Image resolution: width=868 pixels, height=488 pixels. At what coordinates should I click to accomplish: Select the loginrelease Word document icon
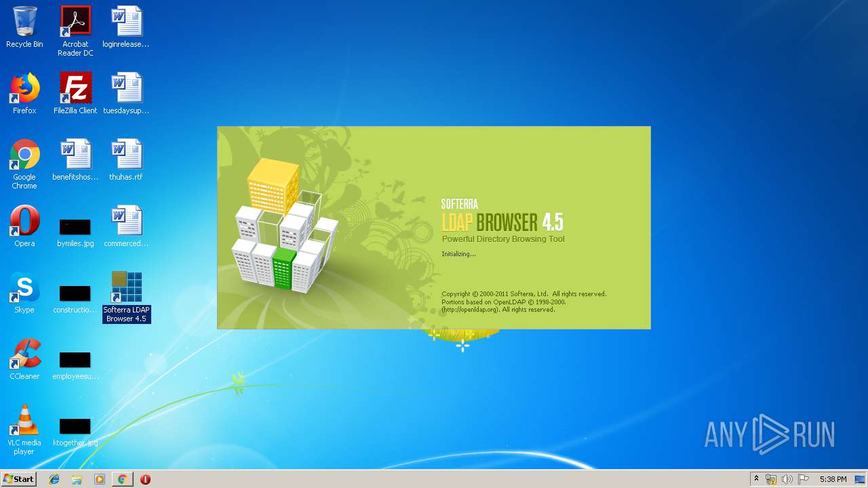[126, 27]
